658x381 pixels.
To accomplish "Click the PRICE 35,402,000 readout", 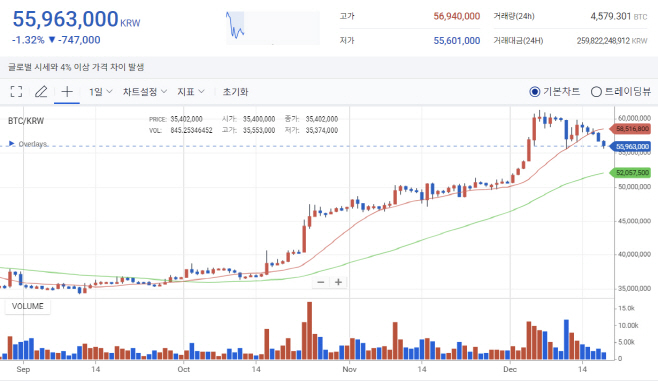I will (x=175, y=119).
